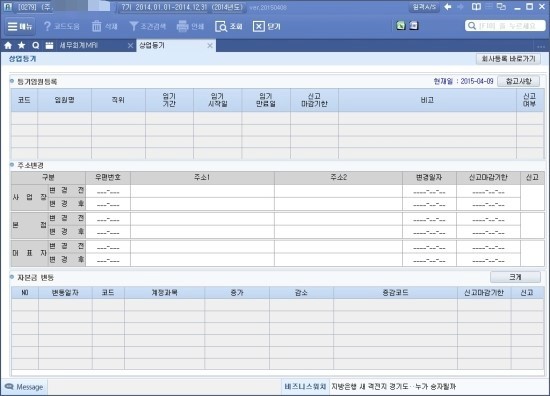Click the application logo icon
This screenshot has width=550, height=396.
pyautogui.click(x=7, y=6)
